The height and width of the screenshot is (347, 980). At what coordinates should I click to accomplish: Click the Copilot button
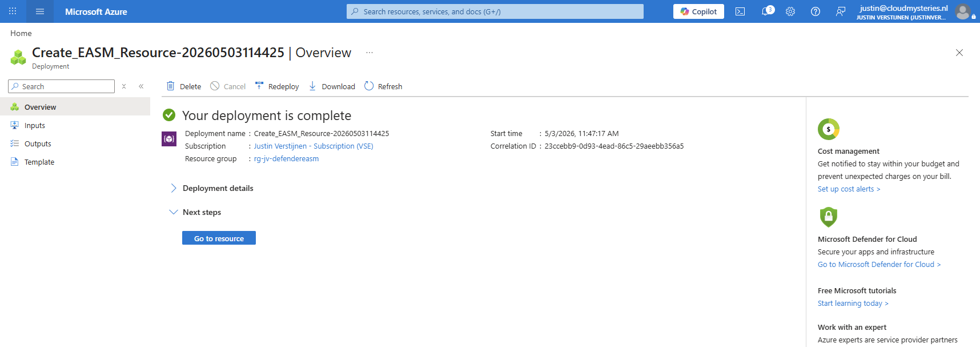[698, 11]
